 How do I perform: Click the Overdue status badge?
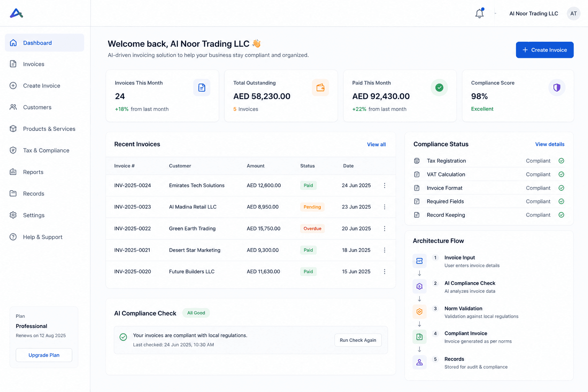pyautogui.click(x=312, y=229)
